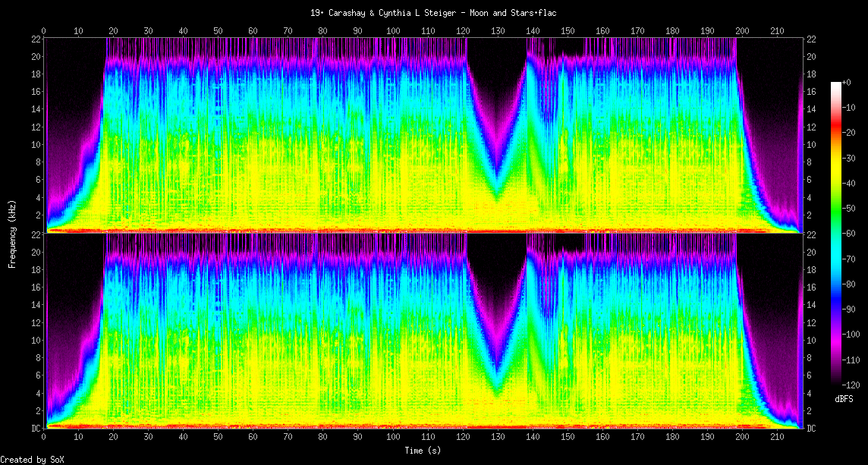Click the white top of the color scale bar

(x=835, y=83)
